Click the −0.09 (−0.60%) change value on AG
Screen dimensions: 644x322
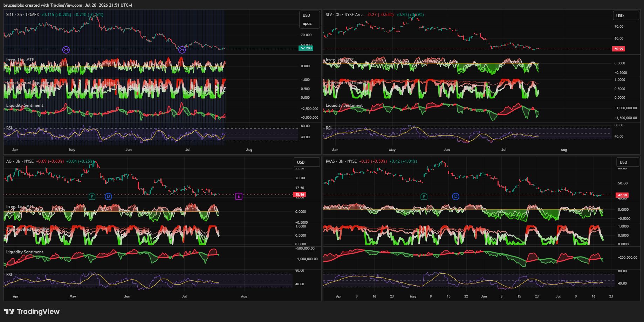50,161
